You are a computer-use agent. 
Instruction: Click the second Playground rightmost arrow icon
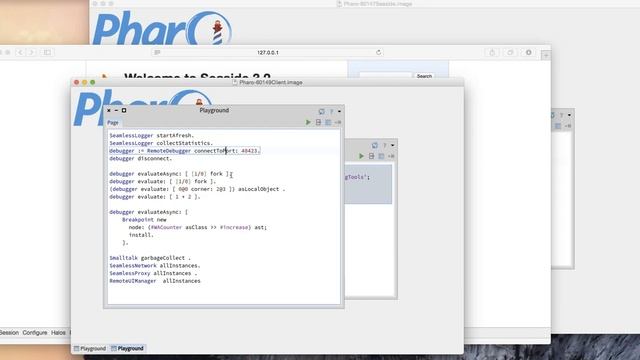tap(391, 156)
